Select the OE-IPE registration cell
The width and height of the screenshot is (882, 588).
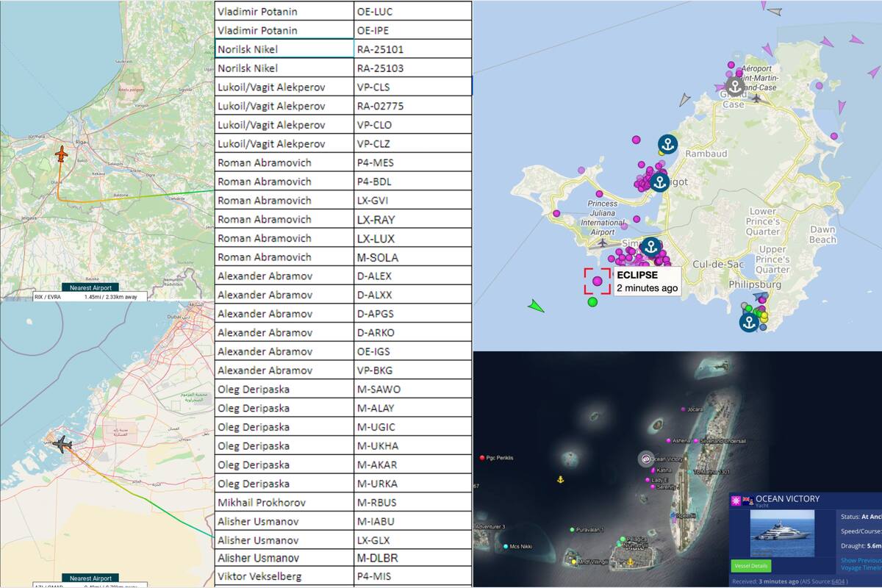click(413, 31)
